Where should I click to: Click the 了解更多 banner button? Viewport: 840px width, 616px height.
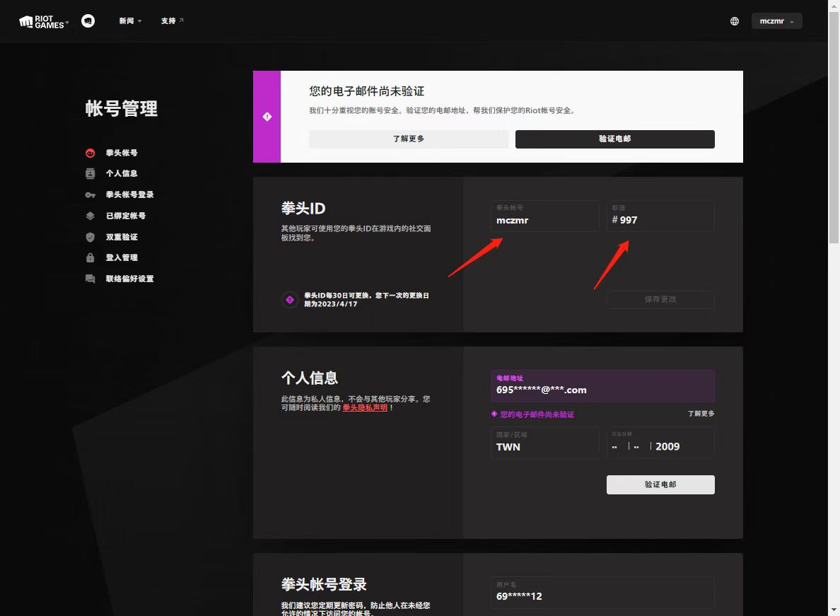409,139
